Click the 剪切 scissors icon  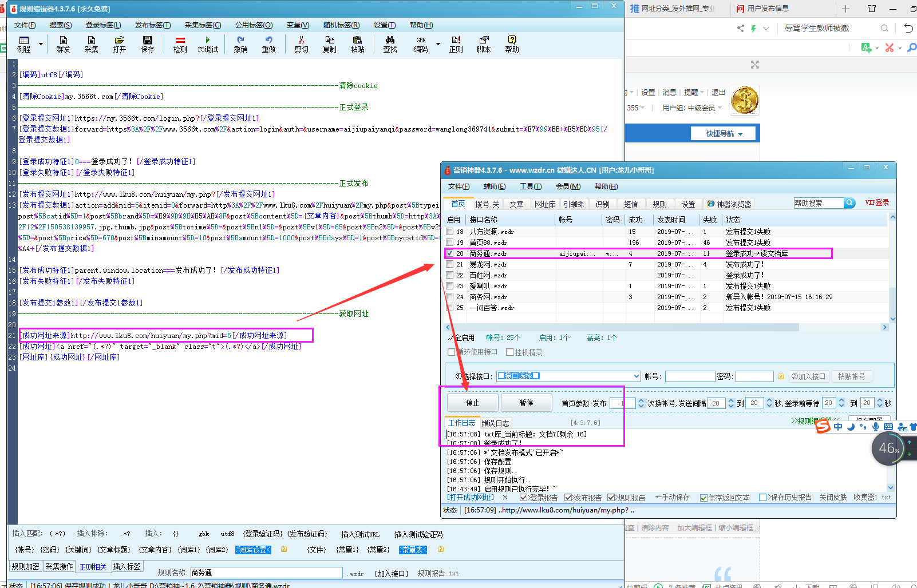tap(301, 44)
